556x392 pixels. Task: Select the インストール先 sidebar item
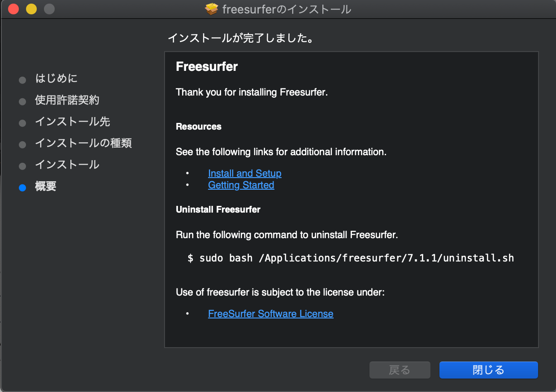pyautogui.click(x=72, y=122)
